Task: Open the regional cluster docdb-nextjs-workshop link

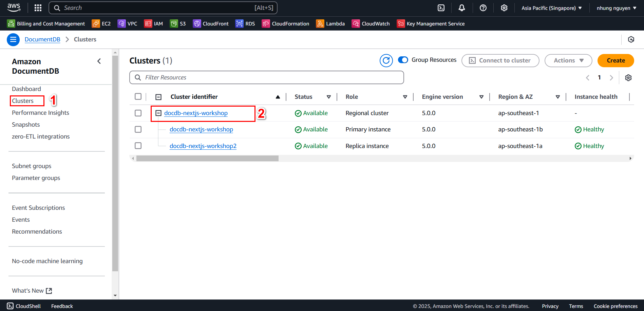Action: [196, 113]
